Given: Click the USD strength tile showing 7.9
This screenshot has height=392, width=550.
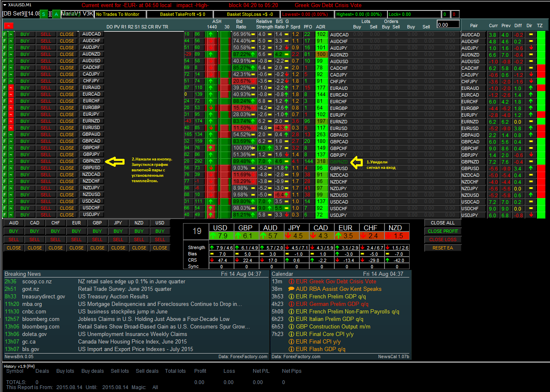Looking at the screenshot, I should click(x=221, y=236).
